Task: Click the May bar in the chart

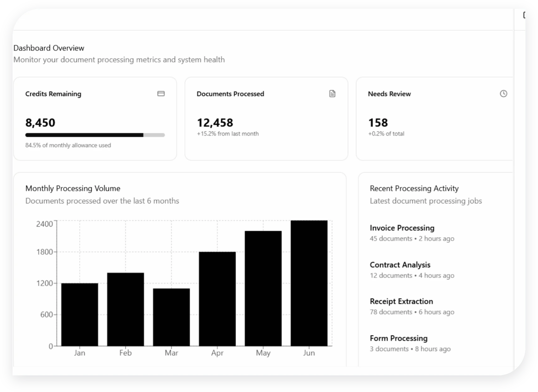Action: 263,289
